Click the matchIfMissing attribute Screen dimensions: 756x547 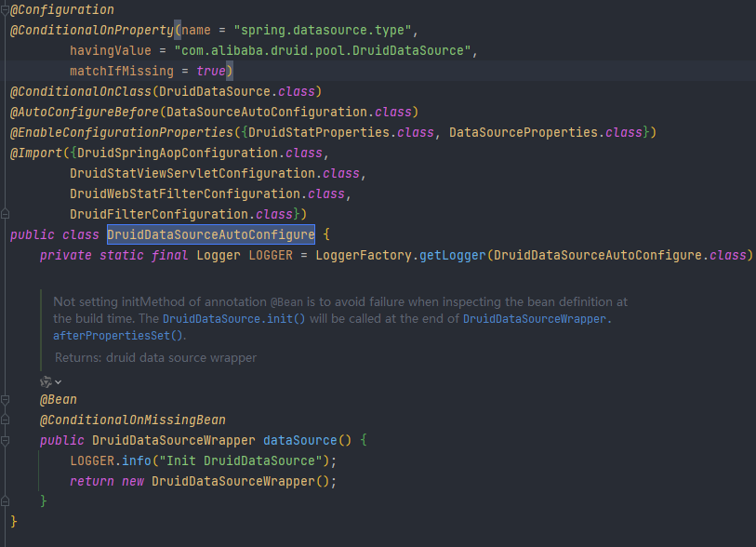[122, 71]
